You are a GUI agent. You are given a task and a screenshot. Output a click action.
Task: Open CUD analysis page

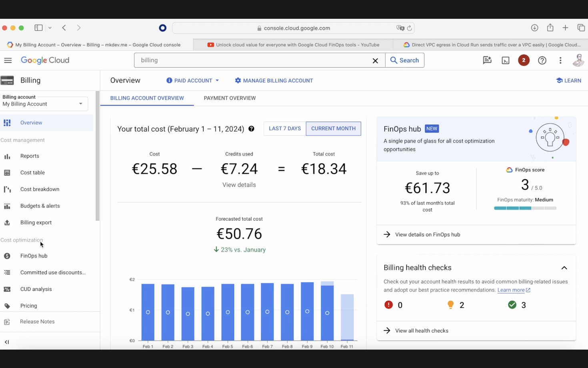(36, 289)
